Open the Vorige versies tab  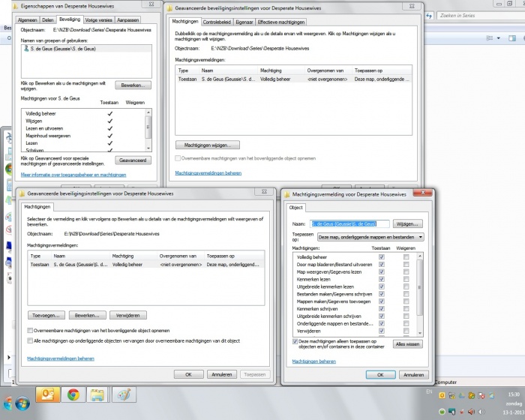pos(98,20)
